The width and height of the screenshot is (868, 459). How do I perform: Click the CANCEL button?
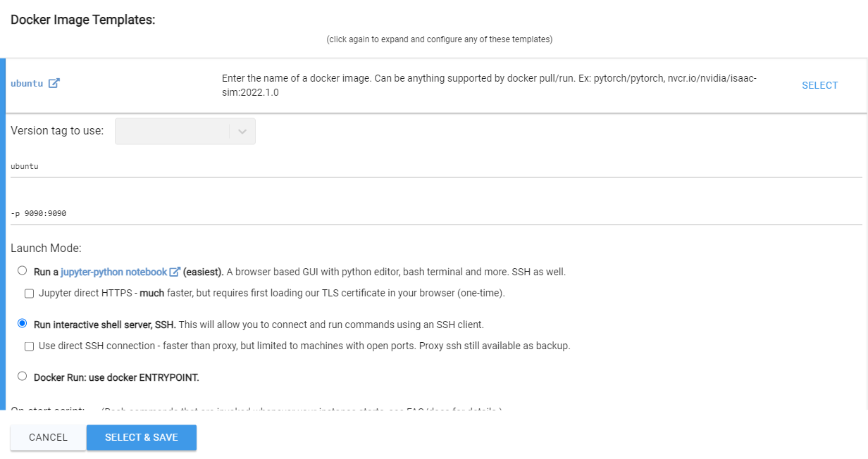coord(49,437)
